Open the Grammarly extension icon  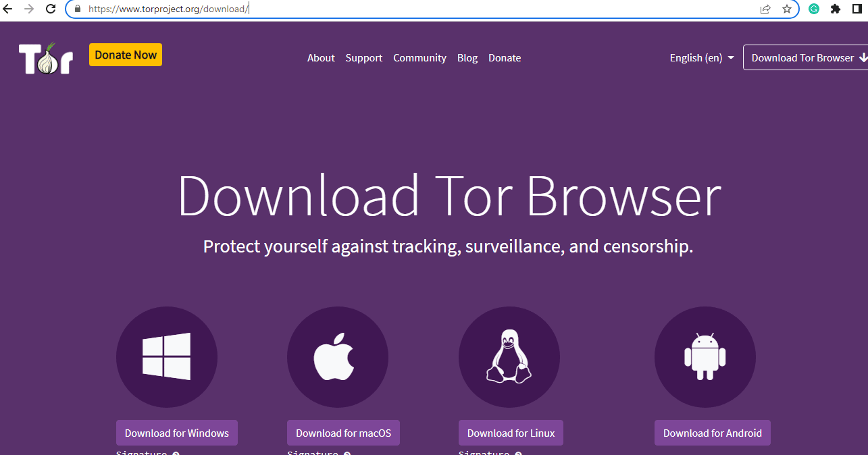pyautogui.click(x=814, y=9)
